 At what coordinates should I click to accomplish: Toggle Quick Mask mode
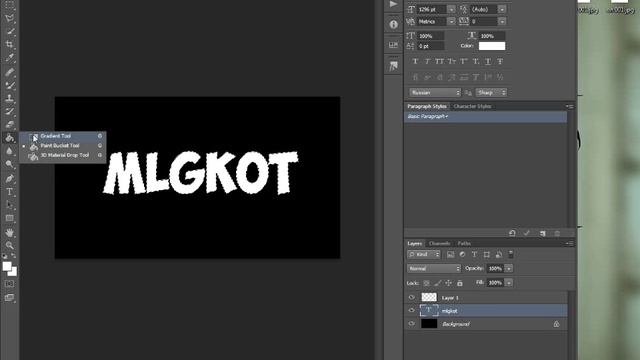9,284
